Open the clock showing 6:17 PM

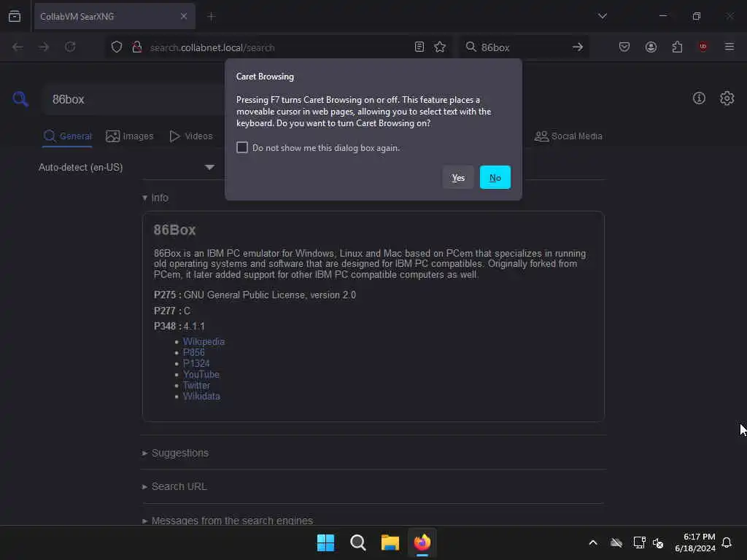point(695,542)
